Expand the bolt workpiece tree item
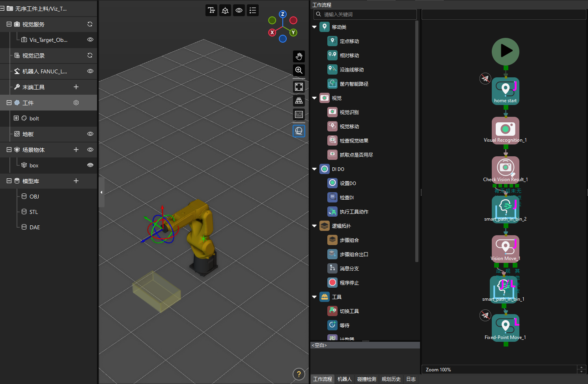588x384 pixels. tap(16, 118)
